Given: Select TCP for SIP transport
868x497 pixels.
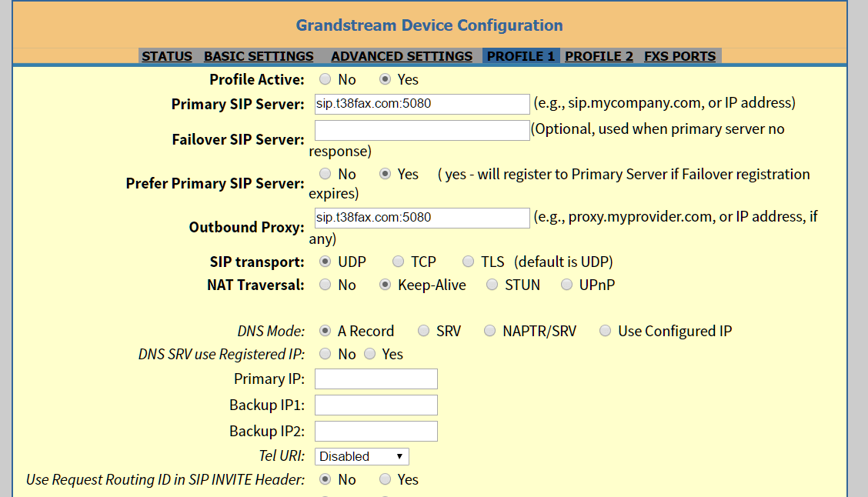Looking at the screenshot, I should click(x=398, y=262).
